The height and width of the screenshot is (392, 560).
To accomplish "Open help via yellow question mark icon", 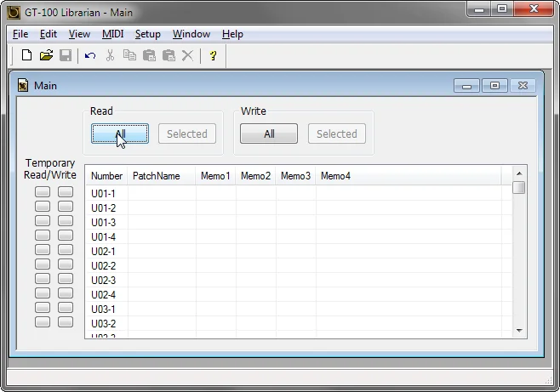I will pos(213,55).
